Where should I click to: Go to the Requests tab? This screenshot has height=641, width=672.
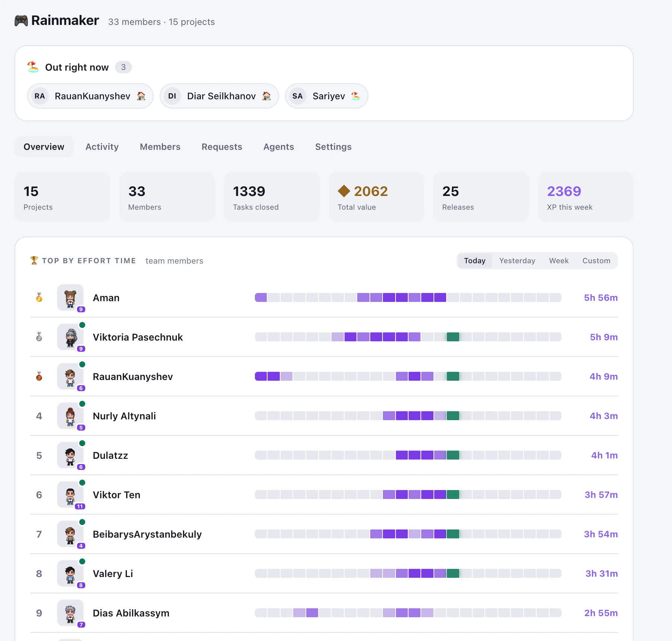tap(222, 147)
